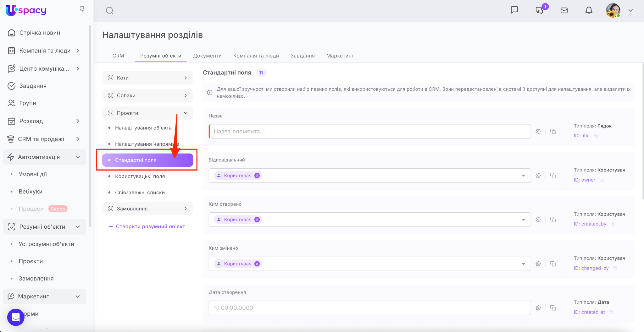
Task: Pin the sidebar with the pin icon
Action: click(x=82, y=9)
